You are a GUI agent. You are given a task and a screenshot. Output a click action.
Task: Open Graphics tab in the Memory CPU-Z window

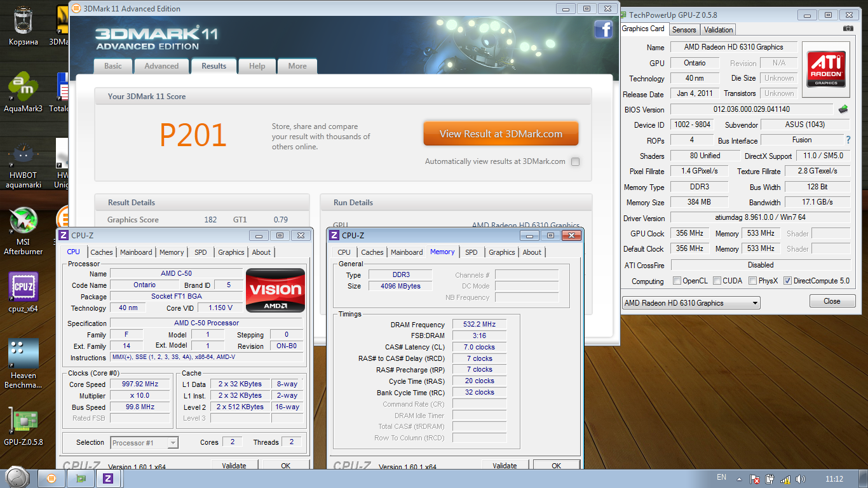pyautogui.click(x=502, y=252)
